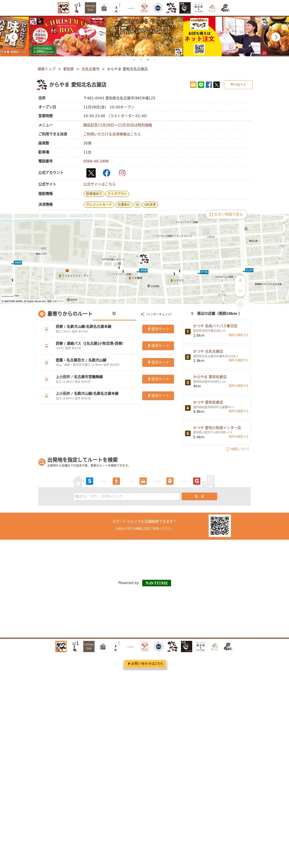Get 徒歩ルート for 上小田井 名鉄犬山線/名鉄名古屋本線
This screenshot has height=868, width=289.
coord(158,396)
